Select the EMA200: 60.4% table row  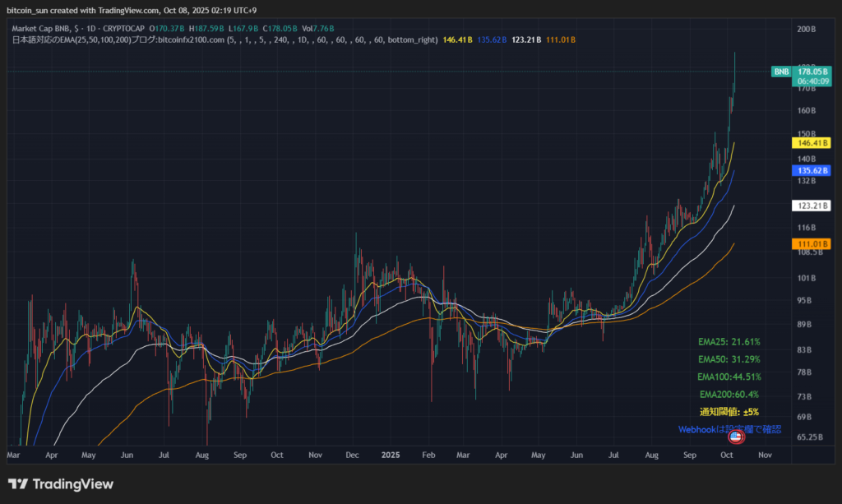(x=729, y=395)
